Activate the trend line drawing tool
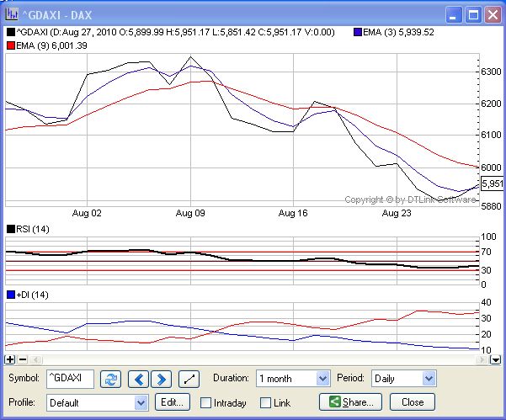The height and width of the screenshot is (420, 506). [189, 379]
